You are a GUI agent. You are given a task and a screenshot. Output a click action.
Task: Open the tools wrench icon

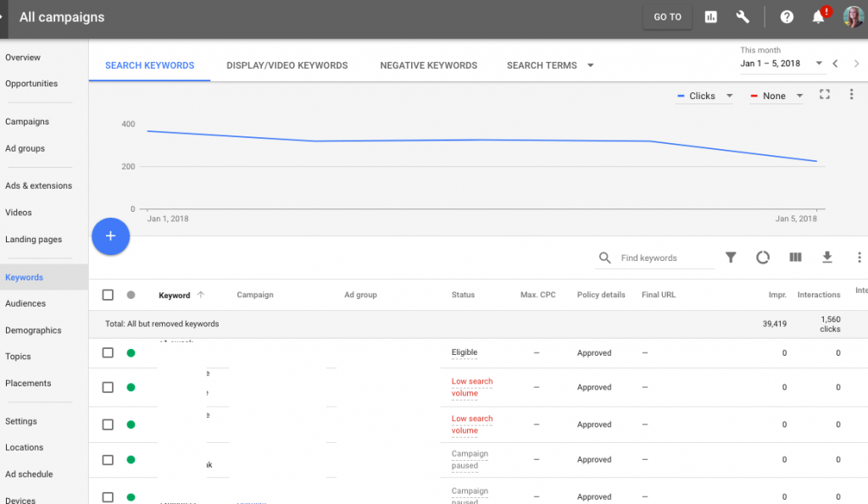coord(743,17)
